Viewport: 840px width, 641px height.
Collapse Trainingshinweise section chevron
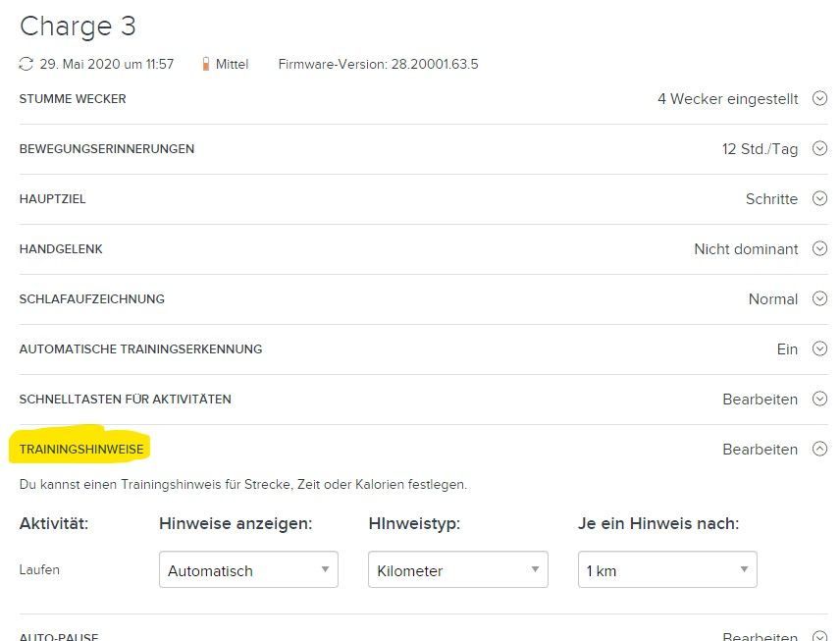pos(819,449)
